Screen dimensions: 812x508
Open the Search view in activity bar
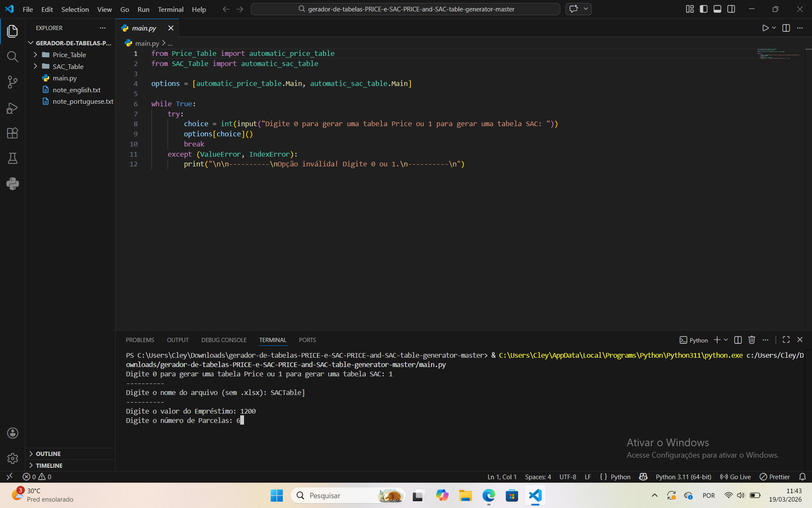[13, 57]
